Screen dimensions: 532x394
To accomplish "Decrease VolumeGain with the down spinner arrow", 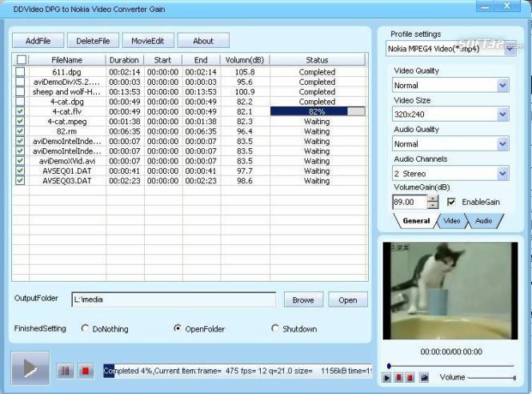I will pyautogui.click(x=433, y=206).
